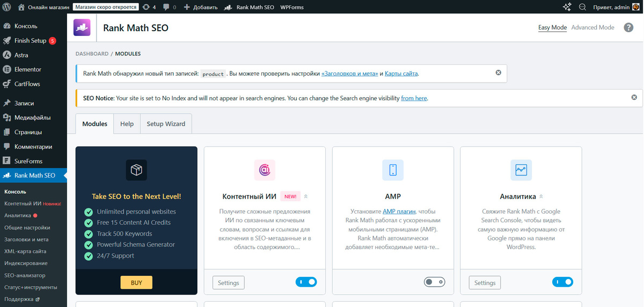Click the DASHBOARD breadcrumb
This screenshot has width=644, height=307.
point(92,54)
